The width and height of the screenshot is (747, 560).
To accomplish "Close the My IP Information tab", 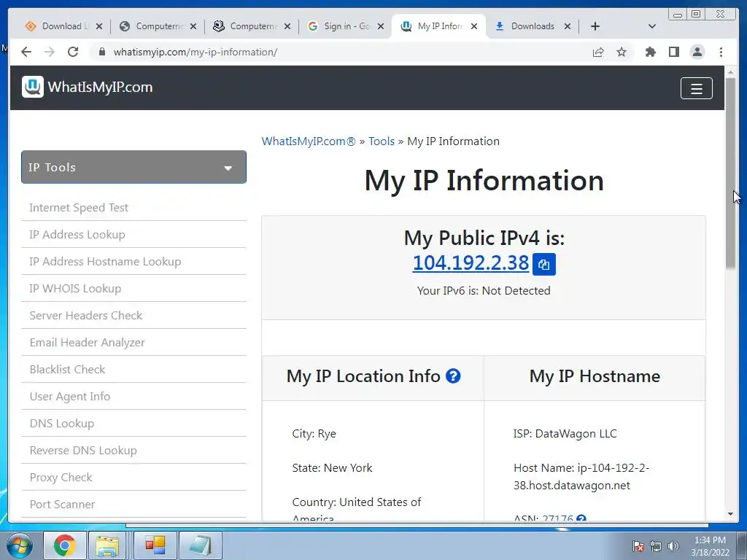I will pos(474,26).
